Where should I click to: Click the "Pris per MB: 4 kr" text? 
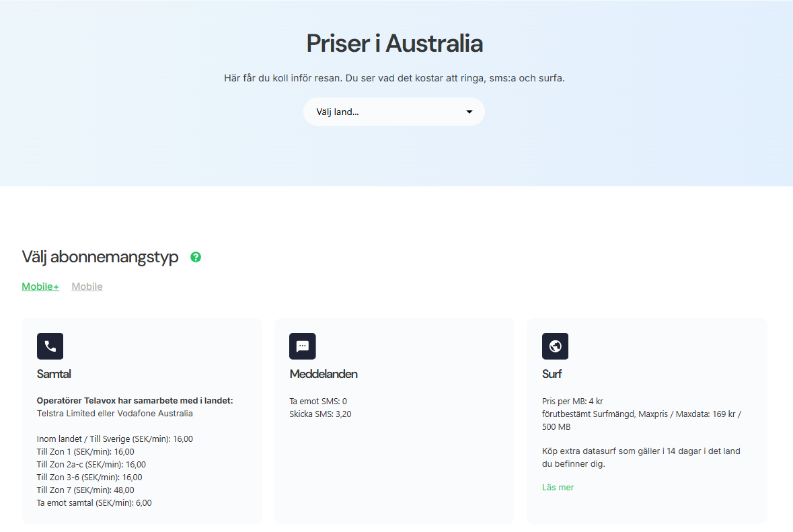pos(572,401)
